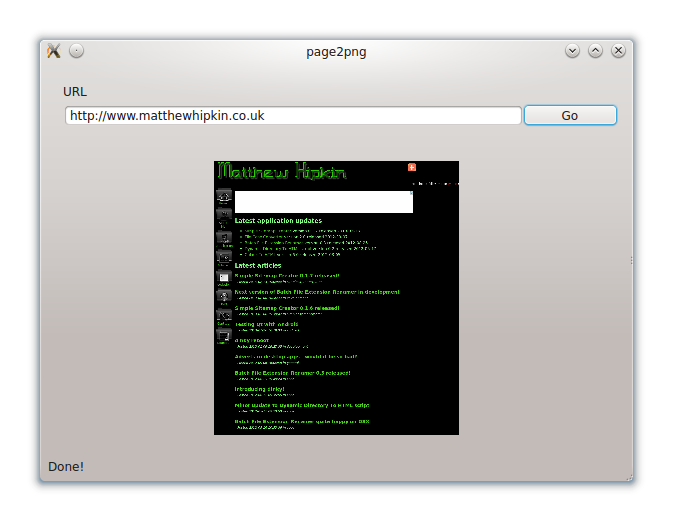Viewport: 673px width, 521px height.
Task: Click the "Done!" status text
Action: point(66,466)
